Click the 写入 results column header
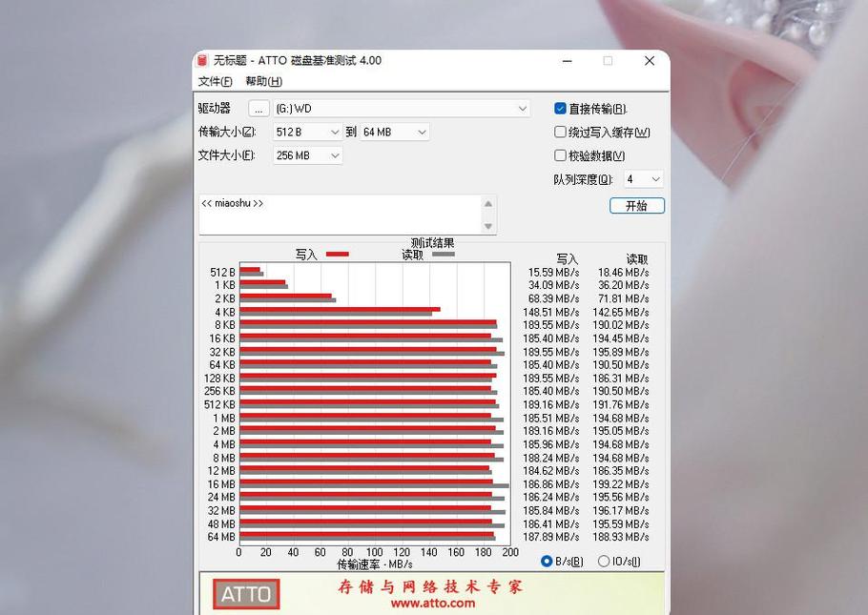 coord(567,259)
